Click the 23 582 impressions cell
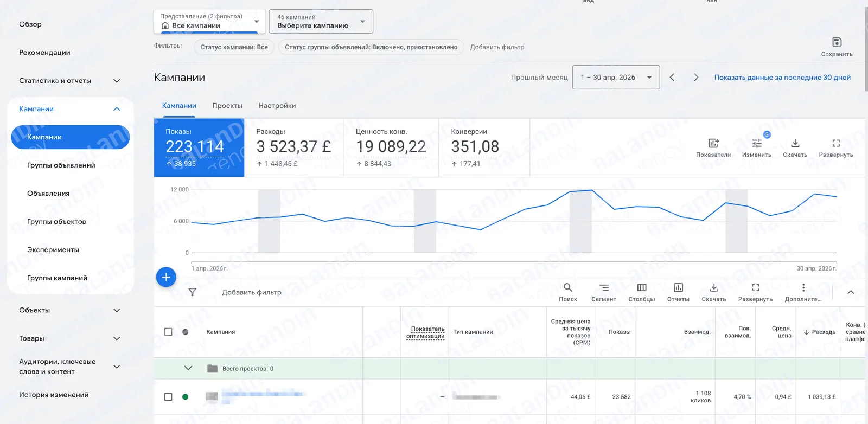 622,397
